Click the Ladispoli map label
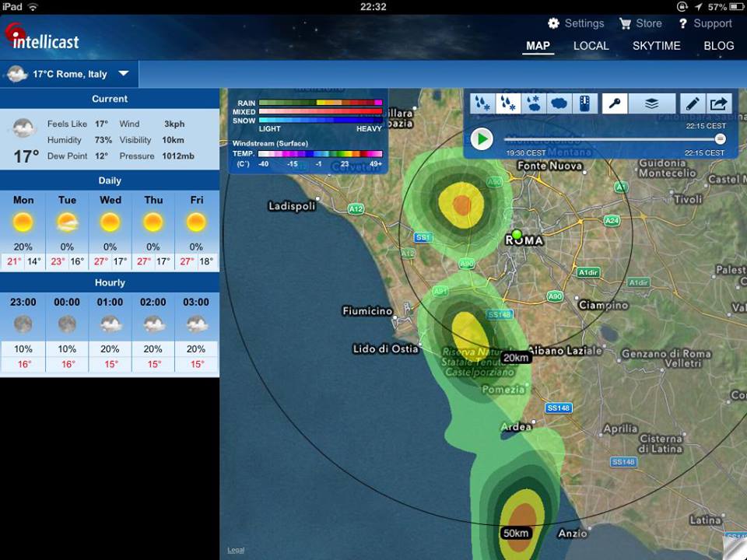This screenshot has height=560, width=747. pyautogui.click(x=292, y=206)
